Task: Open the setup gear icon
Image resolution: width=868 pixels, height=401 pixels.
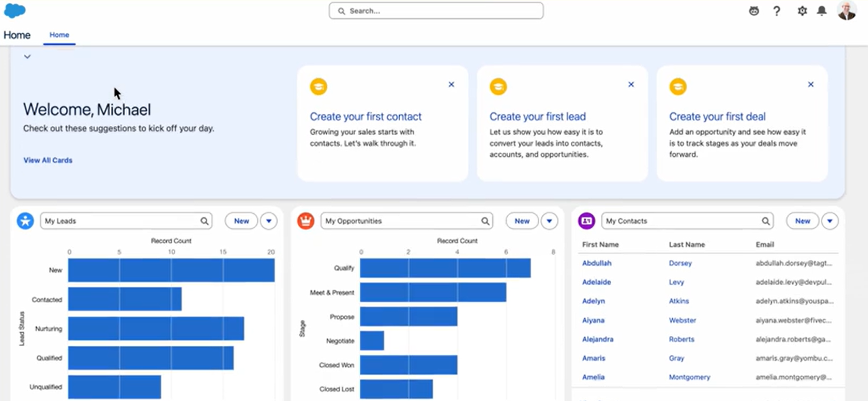Action: coord(802,11)
